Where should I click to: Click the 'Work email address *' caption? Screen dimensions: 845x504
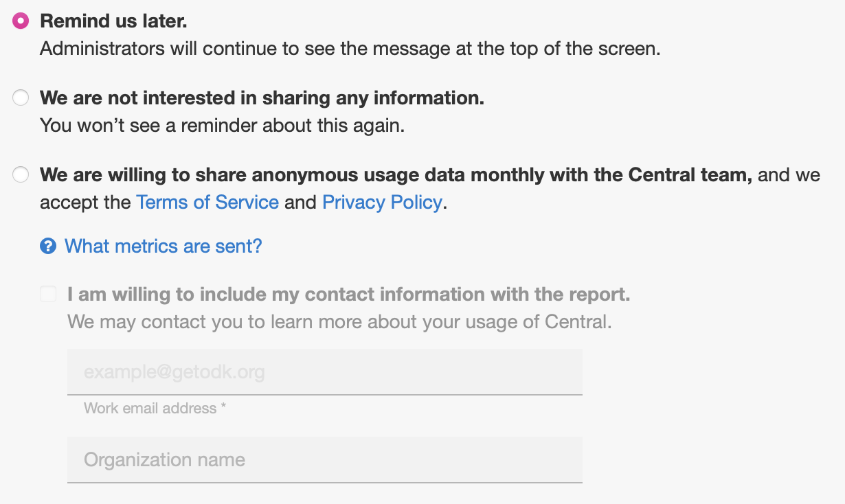[x=155, y=409]
